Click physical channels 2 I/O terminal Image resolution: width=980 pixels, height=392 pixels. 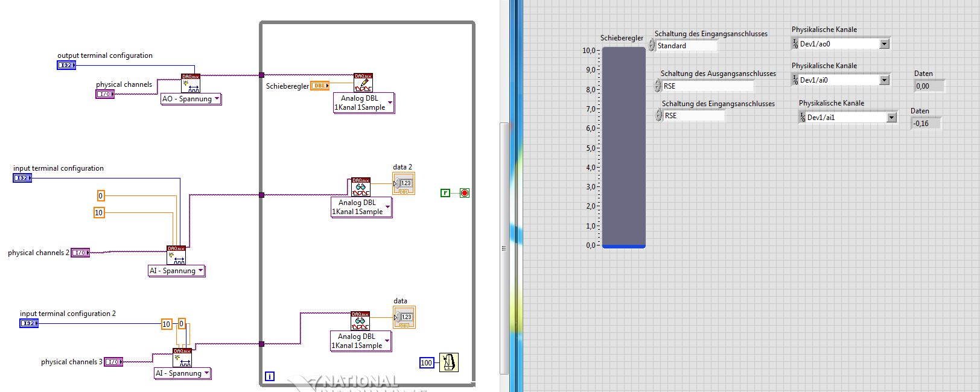click(80, 253)
